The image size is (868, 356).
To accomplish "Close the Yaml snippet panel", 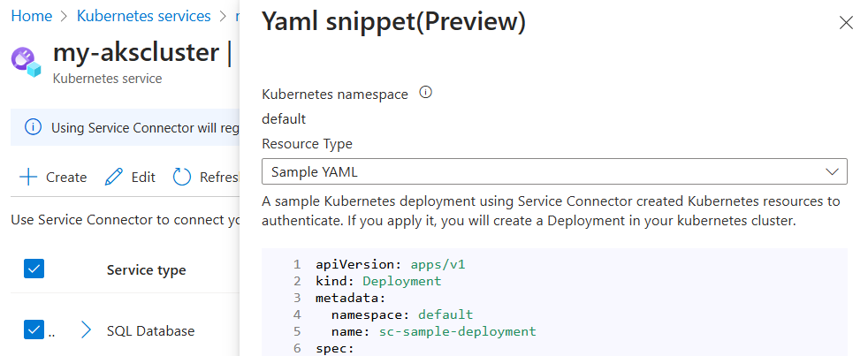I will pos(846,23).
